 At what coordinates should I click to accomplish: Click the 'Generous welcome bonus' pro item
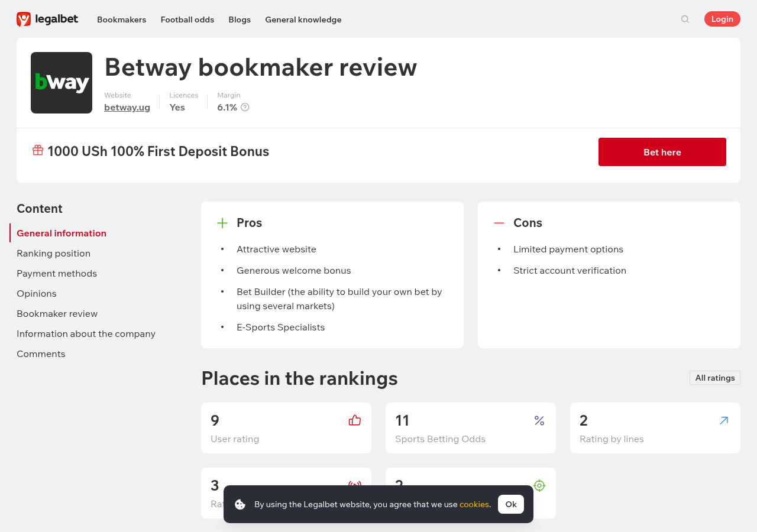pyautogui.click(x=294, y=270)
